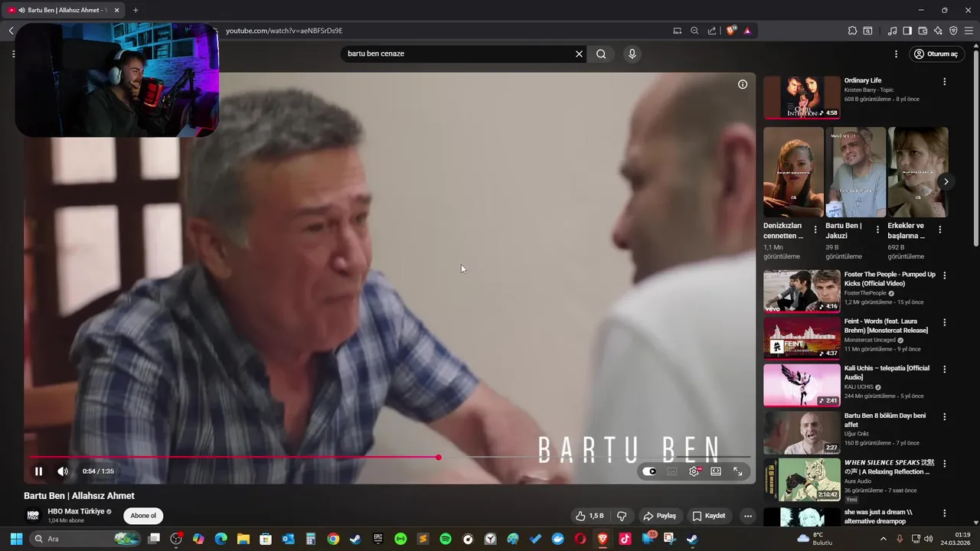Open the Windows Start menu
The height and width of the screenshot is (551, 980).
[16, 539]
